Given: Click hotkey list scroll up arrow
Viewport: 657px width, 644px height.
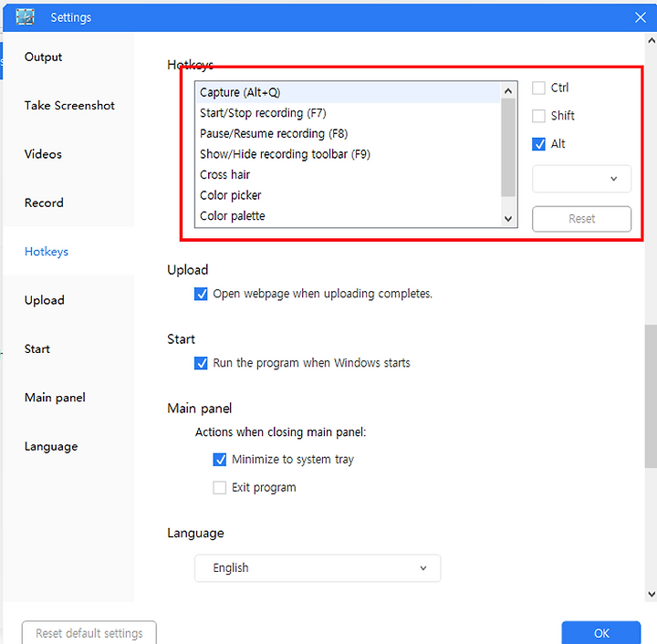Looking at the screenshot, I should [x=508, y=90].
